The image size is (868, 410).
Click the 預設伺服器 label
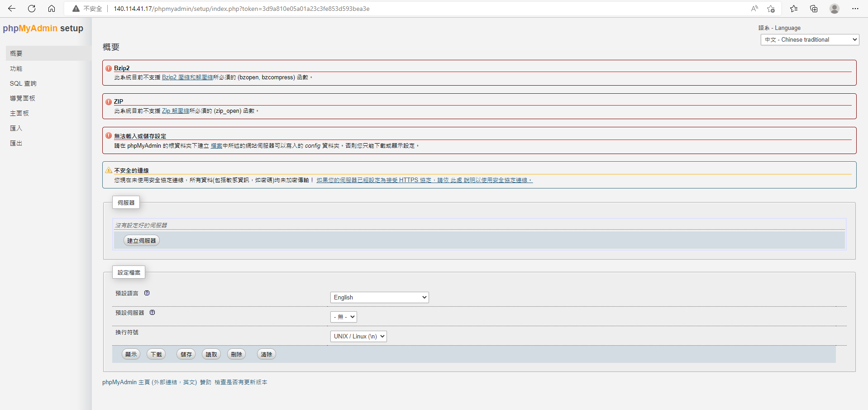coord(130,313)
